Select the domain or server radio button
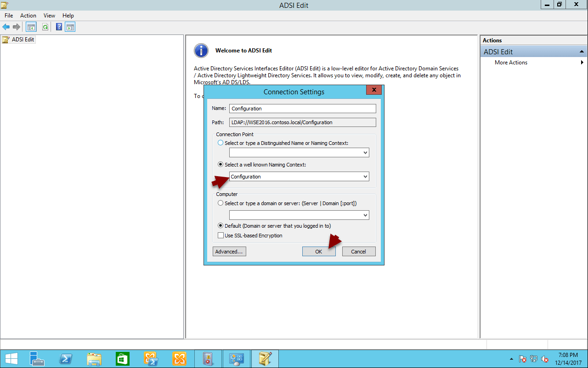Screen dimensions: 588x368 [x=220, y=203]
